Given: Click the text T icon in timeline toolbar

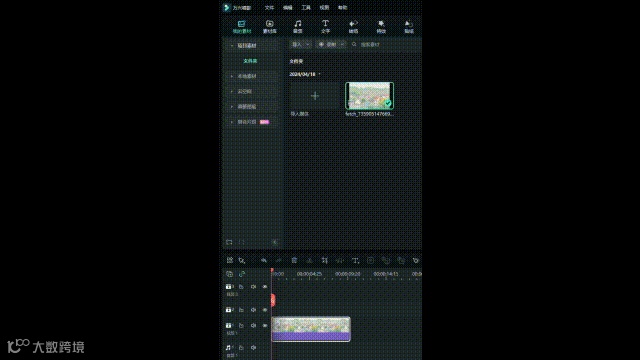Looking at the screenshot, I should point(355,260).
